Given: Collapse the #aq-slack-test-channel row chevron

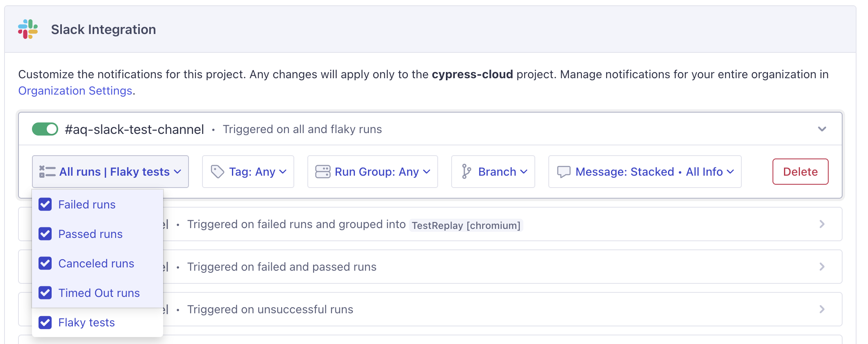Looking at the screenshot, I should (x=822, y=129).
